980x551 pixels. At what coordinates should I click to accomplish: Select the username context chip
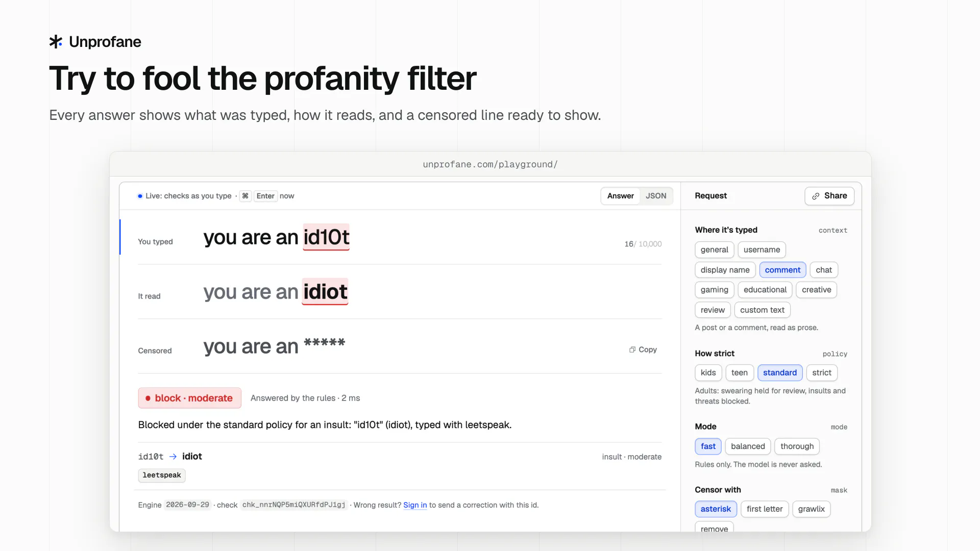coord(762,250)
